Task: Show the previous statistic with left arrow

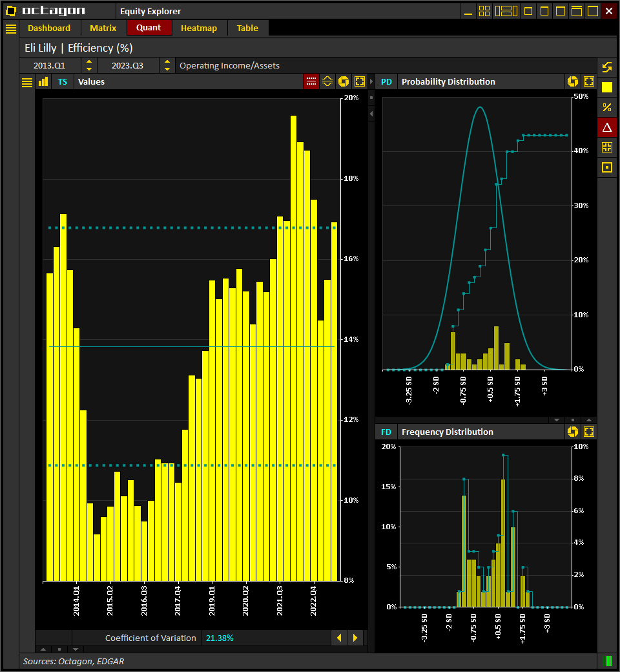Action: 339,638
